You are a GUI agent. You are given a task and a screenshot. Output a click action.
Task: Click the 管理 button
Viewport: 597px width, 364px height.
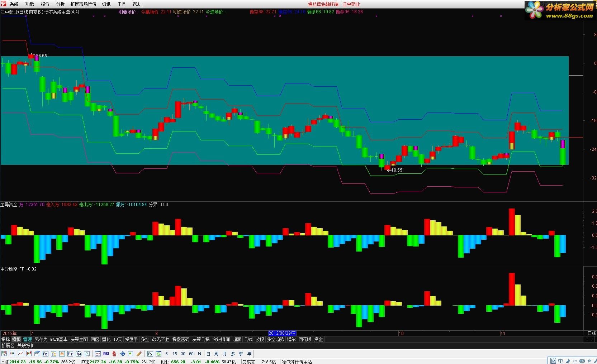click(27, 339)
